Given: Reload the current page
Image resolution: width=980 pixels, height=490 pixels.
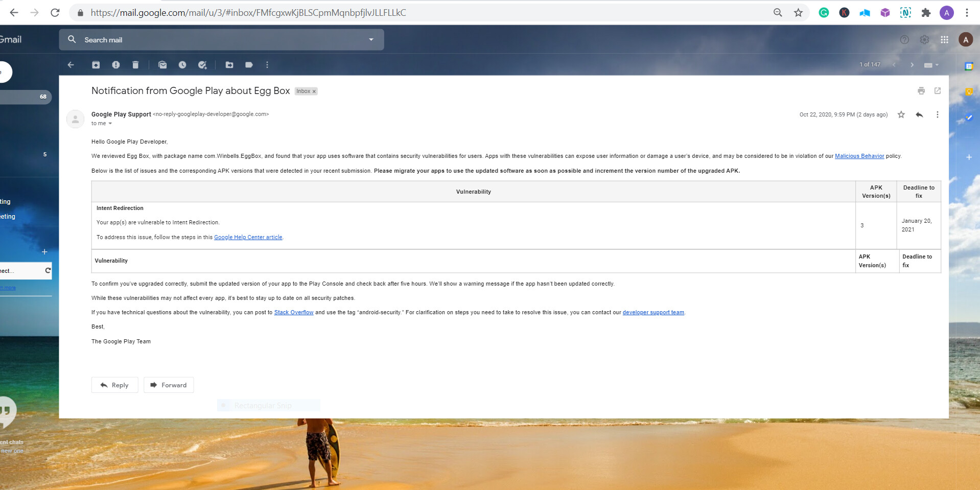Looking at the screenshot, I should [55, 13].
